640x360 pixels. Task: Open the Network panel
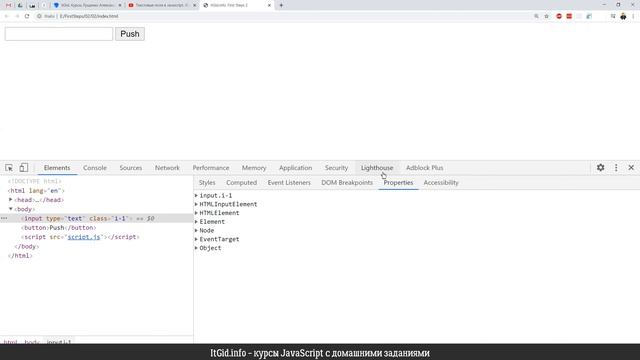point(167,168)
